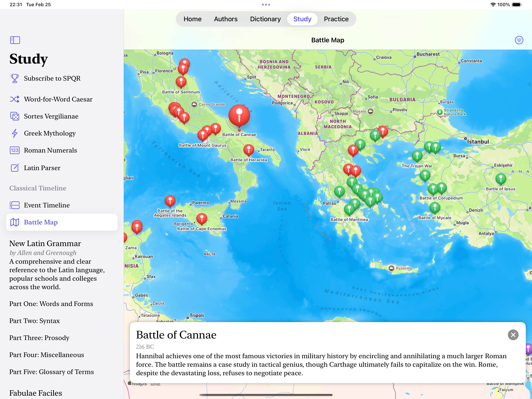Open Subscribe to SPQR
The width and height of the screenshot is (532, 399).
pos(62,78)
